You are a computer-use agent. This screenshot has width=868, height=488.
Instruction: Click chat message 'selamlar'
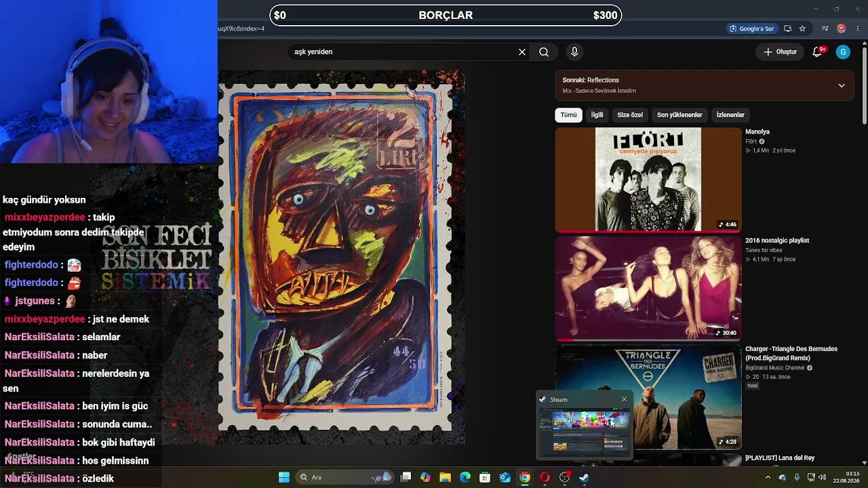(101, 337)
